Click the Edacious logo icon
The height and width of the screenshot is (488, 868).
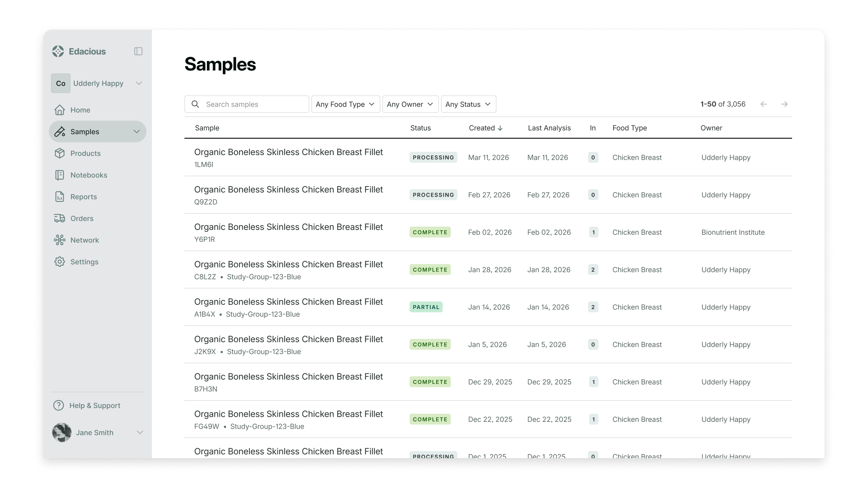pos(58,51)
